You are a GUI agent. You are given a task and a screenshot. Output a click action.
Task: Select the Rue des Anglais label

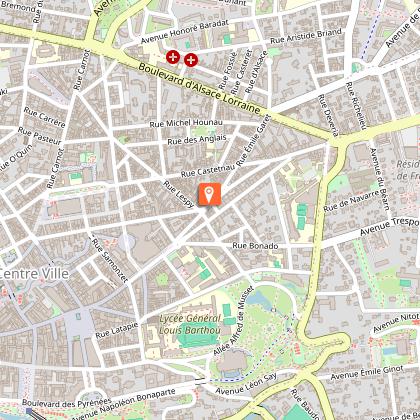pos(197,139)
